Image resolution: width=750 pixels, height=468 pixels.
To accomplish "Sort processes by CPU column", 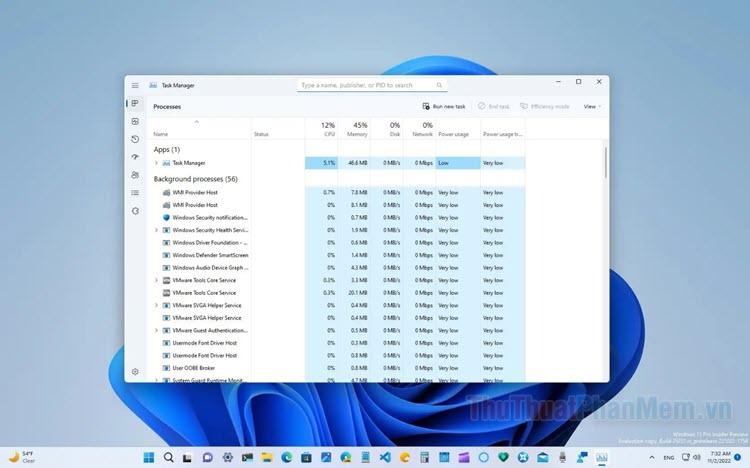I will point(327,130).
